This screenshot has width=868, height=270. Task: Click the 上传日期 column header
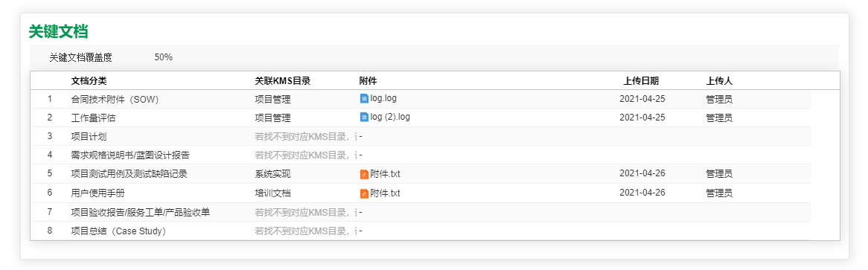pyautogui.click(x=641, y=81)
